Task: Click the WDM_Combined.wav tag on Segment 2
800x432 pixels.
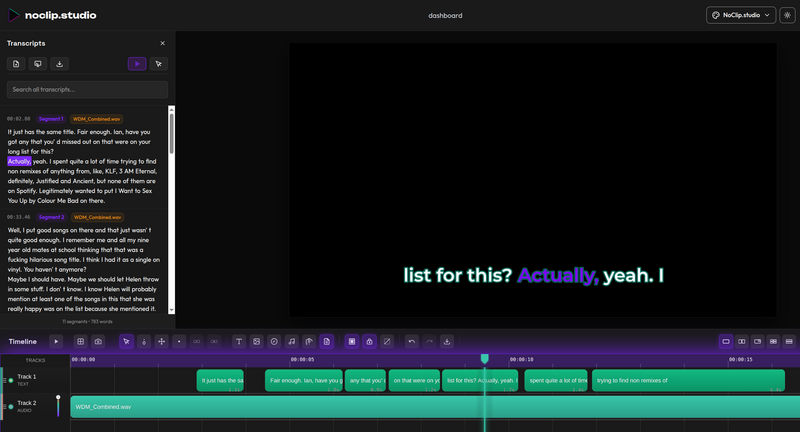Action: [97, 217]
